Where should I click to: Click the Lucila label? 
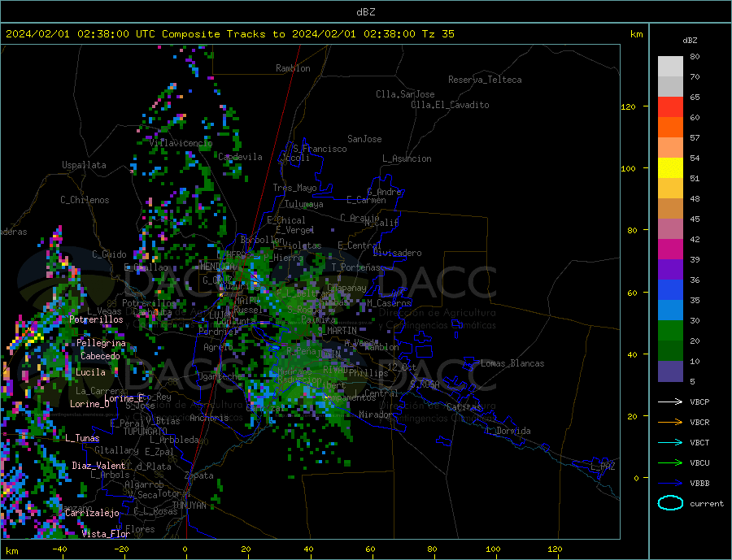90,372
